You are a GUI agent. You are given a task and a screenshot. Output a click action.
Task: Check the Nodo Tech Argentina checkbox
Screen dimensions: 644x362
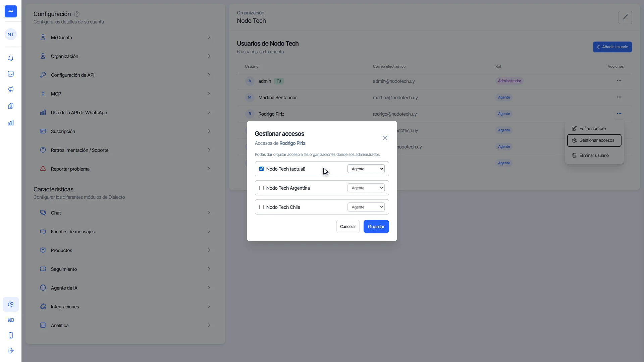[261, 188]
